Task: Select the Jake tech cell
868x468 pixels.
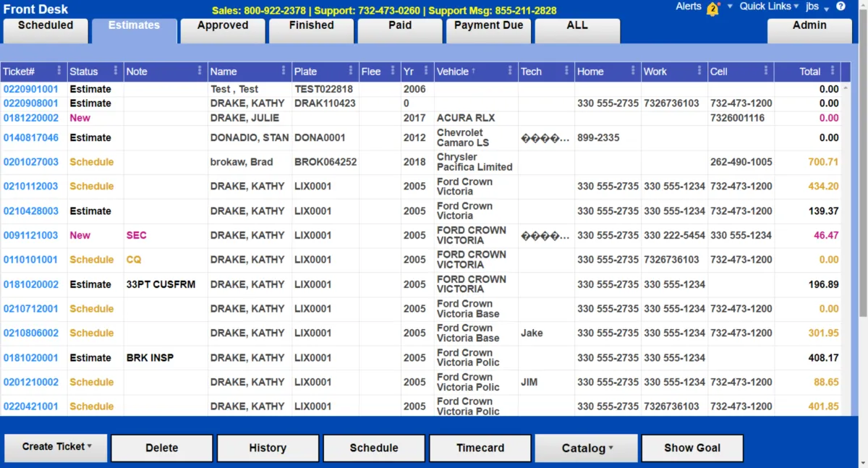Action: pos(546,333)
